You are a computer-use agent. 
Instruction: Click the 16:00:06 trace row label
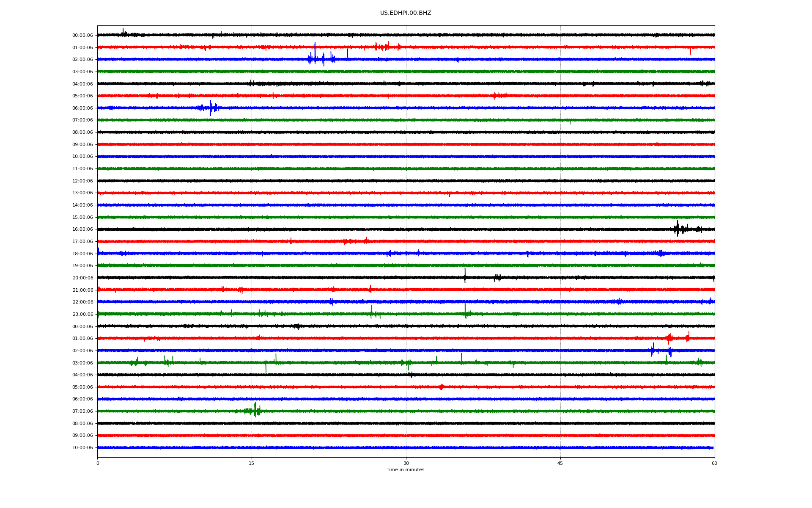(82, 229)
